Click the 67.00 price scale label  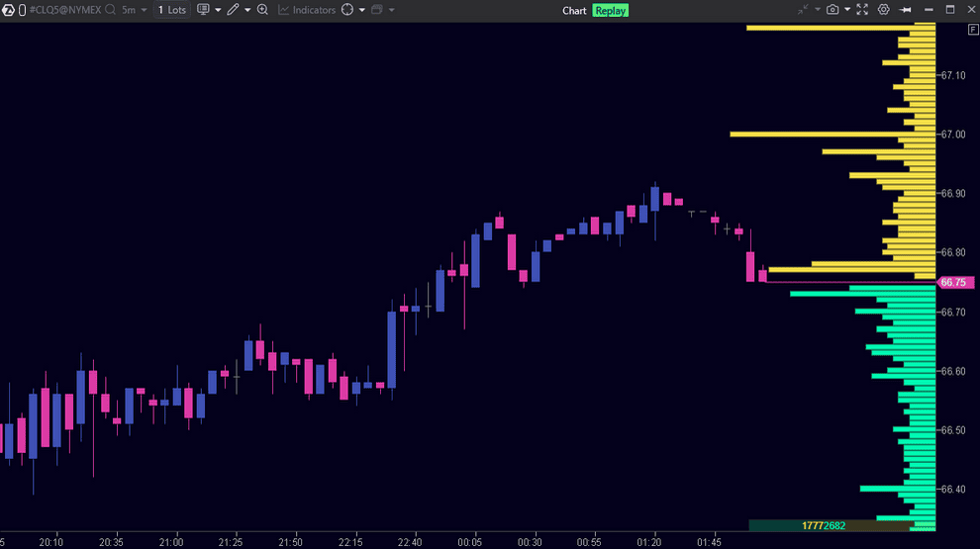(x=953, y=135)
